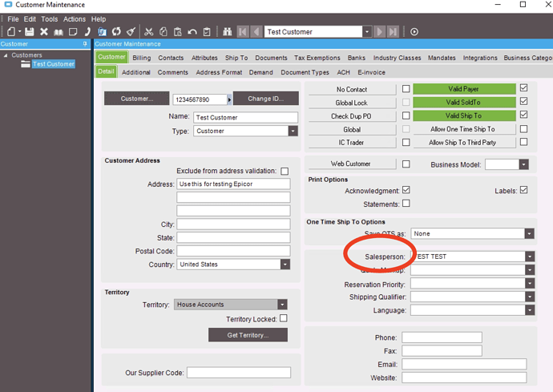Click the Email input field
The image size is (553, 392).
(464, 364)
